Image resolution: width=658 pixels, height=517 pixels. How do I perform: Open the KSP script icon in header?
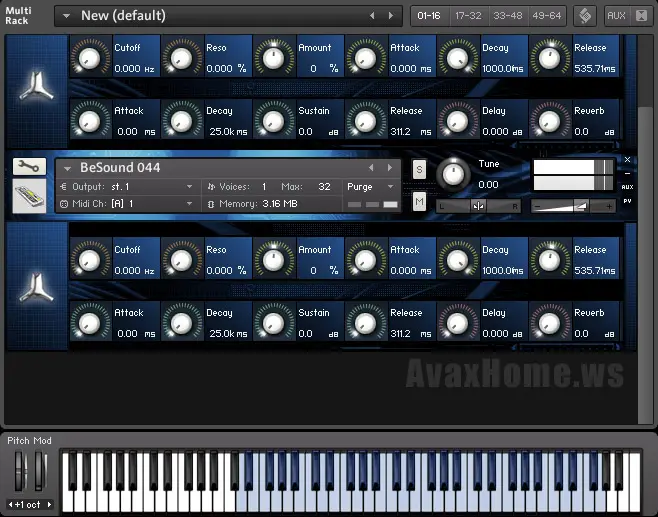click(585, 16)
